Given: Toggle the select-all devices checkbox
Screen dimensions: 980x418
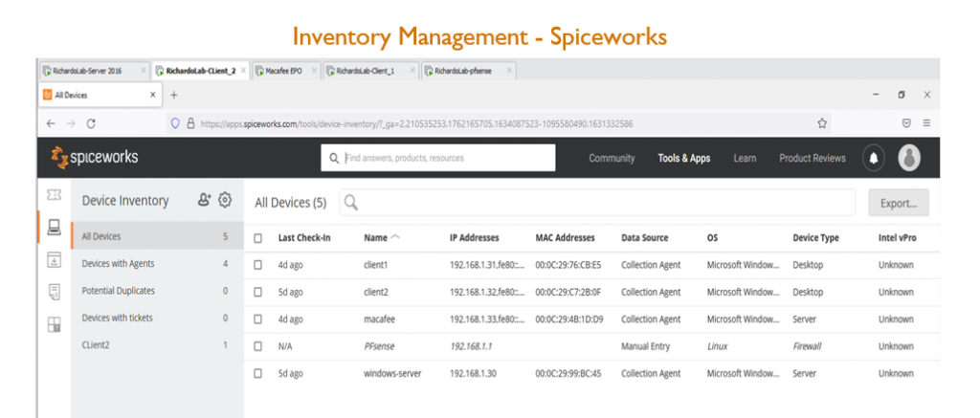Looking at the screenshot, I should pyautogui.click(x=257, y=238).
